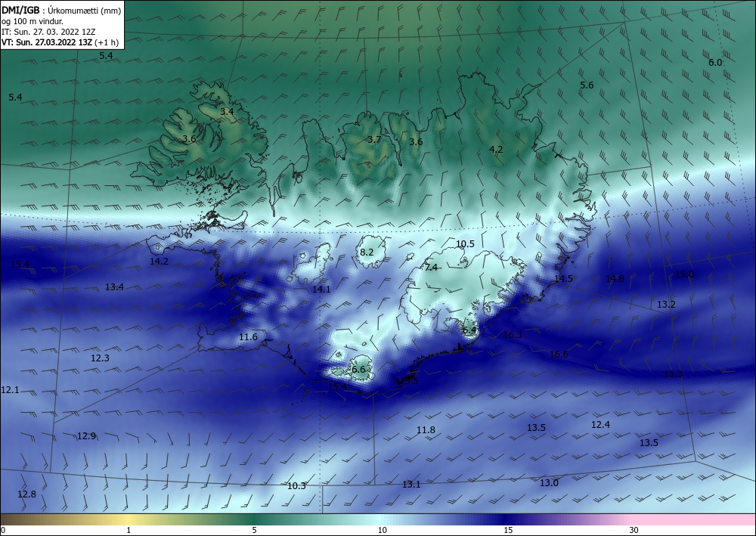Click the 3.7 value on the map
The height and width of the screenshot is (536, 756).
tap(374, 140)
